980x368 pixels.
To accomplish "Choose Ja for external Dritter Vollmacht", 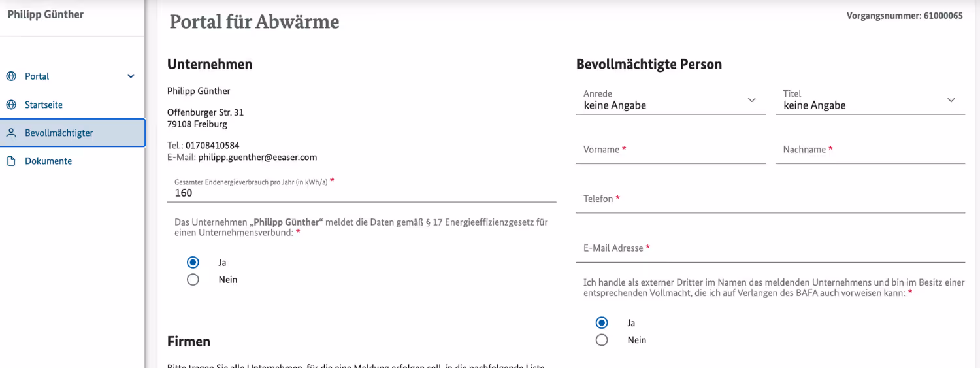I will click(602, 323).
